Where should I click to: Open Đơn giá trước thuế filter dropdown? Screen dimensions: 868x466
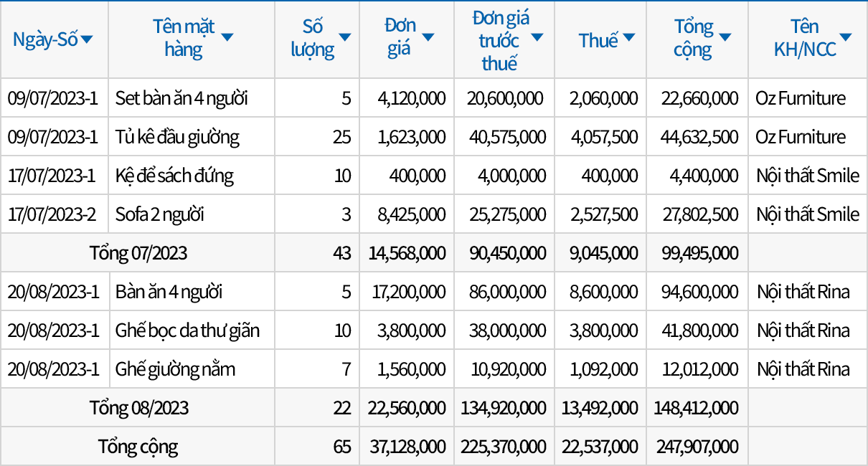[537, 37]
